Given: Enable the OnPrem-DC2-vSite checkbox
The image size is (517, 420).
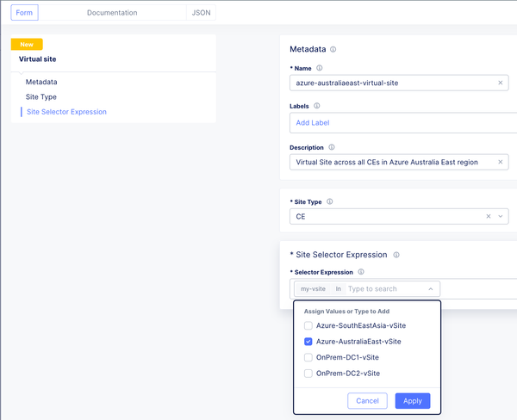Looking at the screenshot, I should tap(308, 373).
